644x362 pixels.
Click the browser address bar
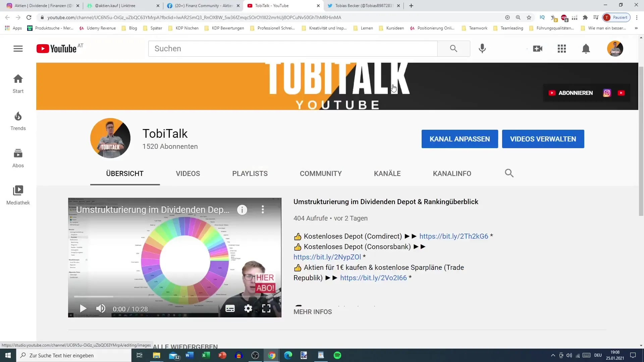[268, 17]
